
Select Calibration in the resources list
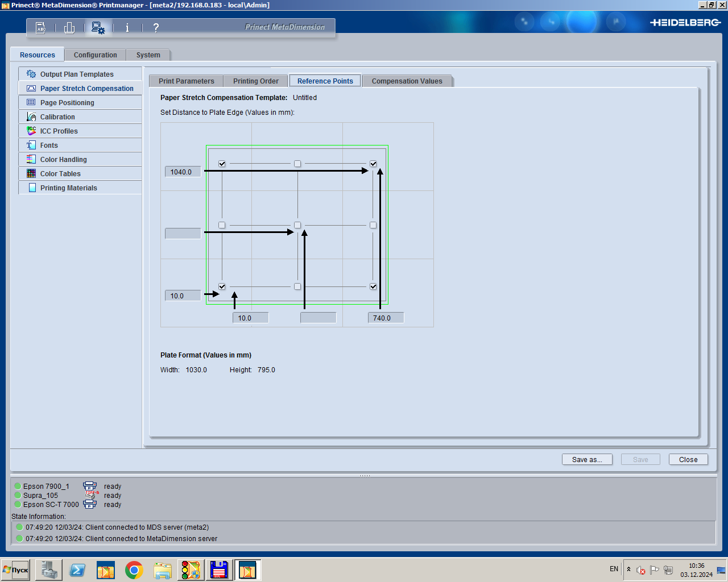point(80,117)
